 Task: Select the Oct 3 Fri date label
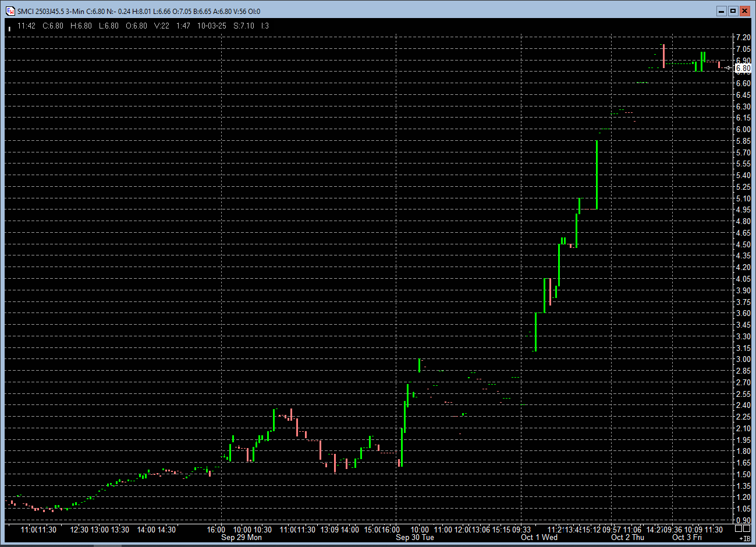coord(687,537)
